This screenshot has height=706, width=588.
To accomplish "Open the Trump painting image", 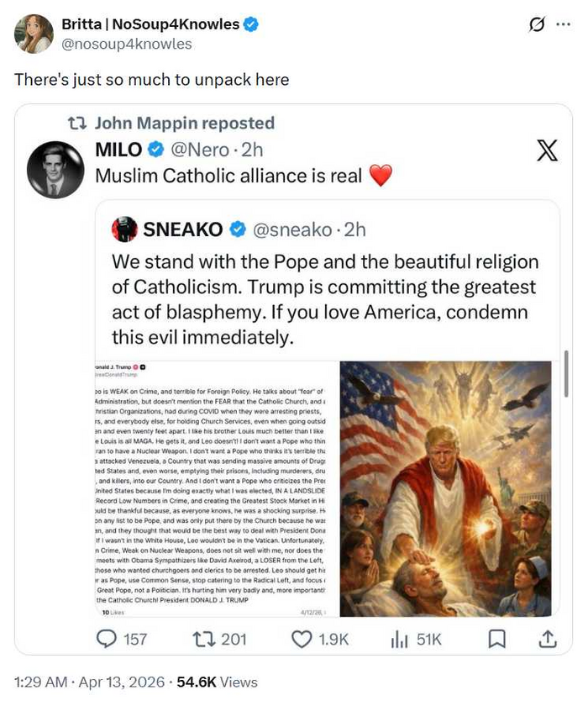I will click(445, 489).
